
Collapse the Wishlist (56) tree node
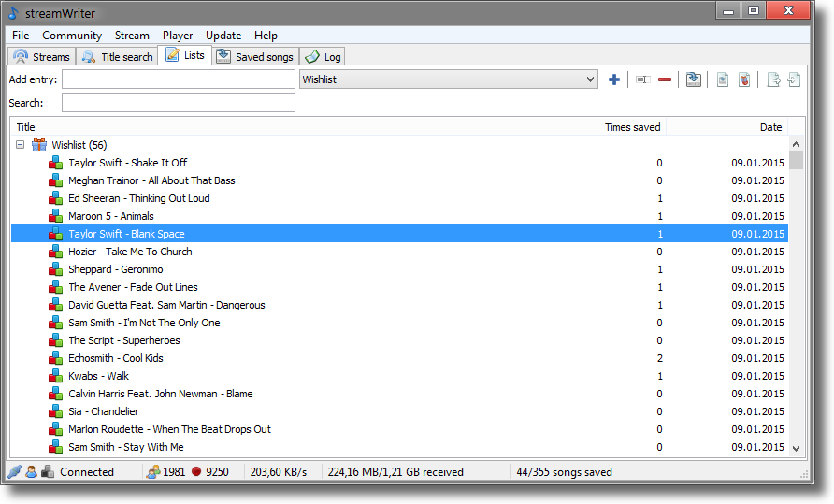tap(21, 145)
